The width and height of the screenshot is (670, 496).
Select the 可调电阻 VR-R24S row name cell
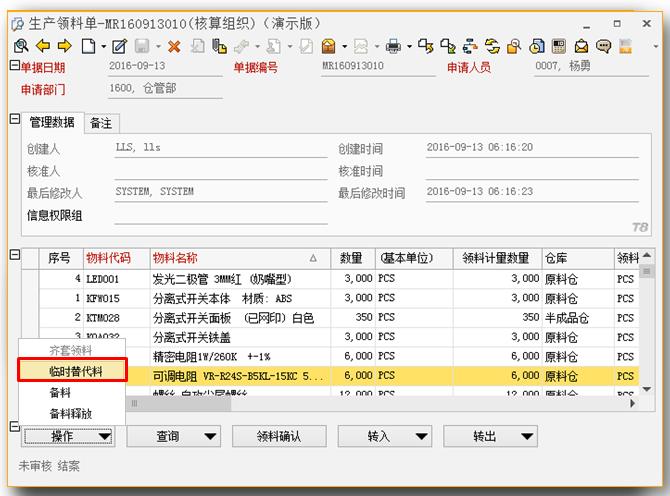coord(241,376)
